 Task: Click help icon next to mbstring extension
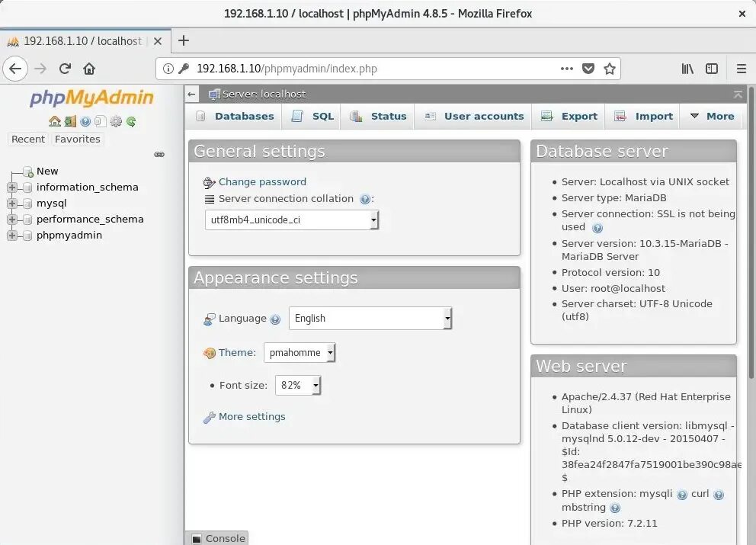(x=615, y=508)
